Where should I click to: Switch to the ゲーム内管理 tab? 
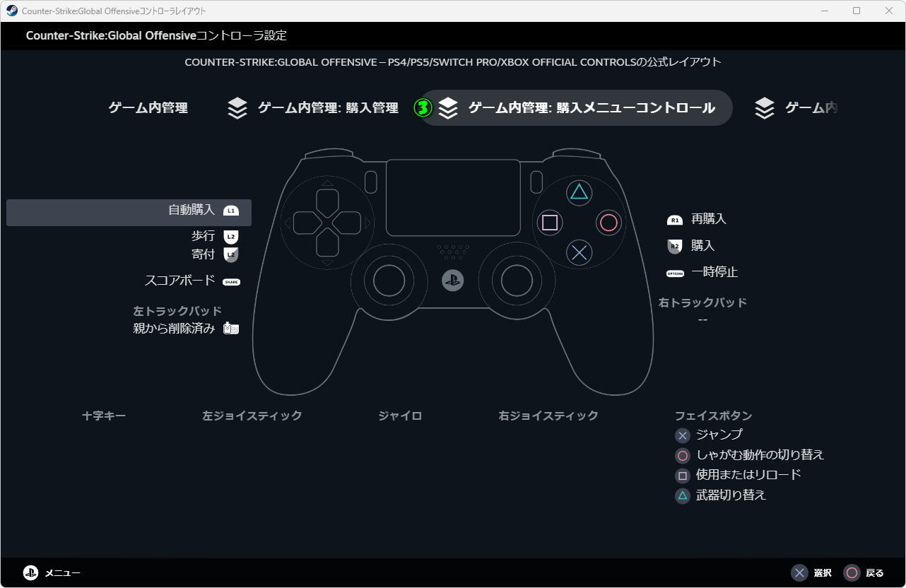[x=148, y=107]
